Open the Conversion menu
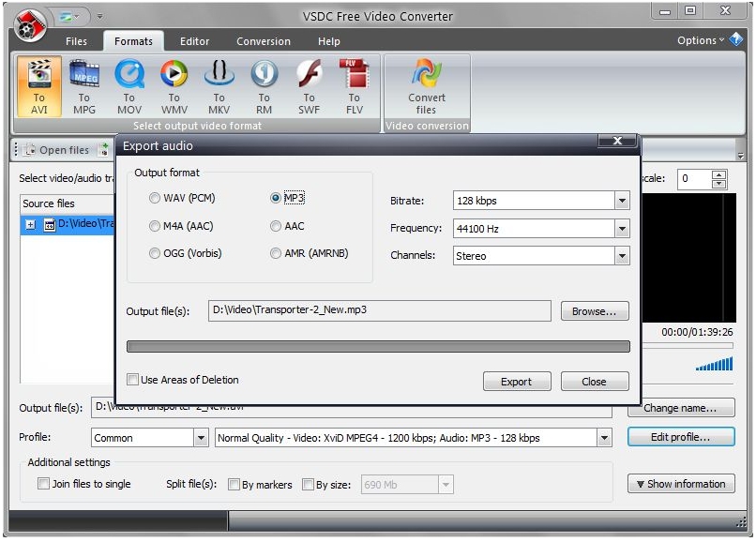This screenshot has height=542, width=756. pyautogui.click(x=263, y=41)
